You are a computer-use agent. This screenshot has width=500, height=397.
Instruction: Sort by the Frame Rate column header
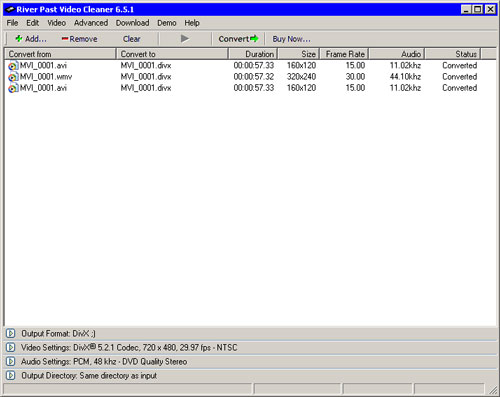pos(344,54)
